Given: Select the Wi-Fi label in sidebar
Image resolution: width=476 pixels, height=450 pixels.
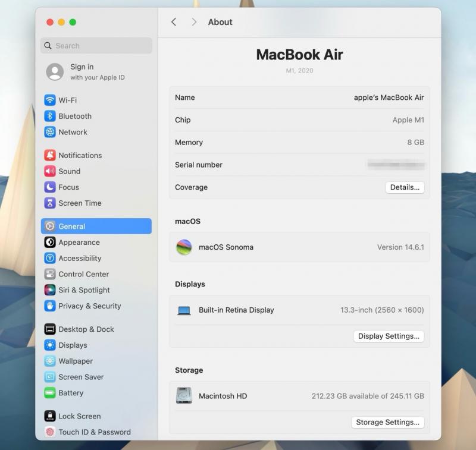Looking at the screenshot, I should (67, 100).
